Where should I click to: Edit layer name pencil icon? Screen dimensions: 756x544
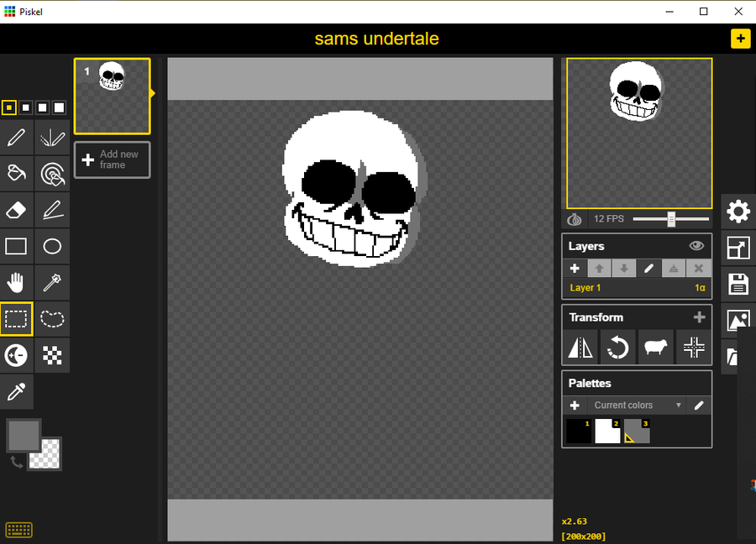tap(649, 269)
